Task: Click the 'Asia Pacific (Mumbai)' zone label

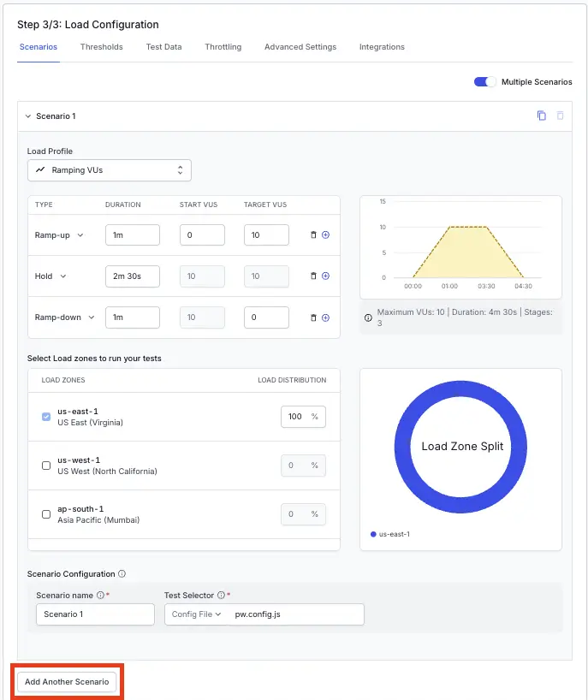Action: (98, 519)
